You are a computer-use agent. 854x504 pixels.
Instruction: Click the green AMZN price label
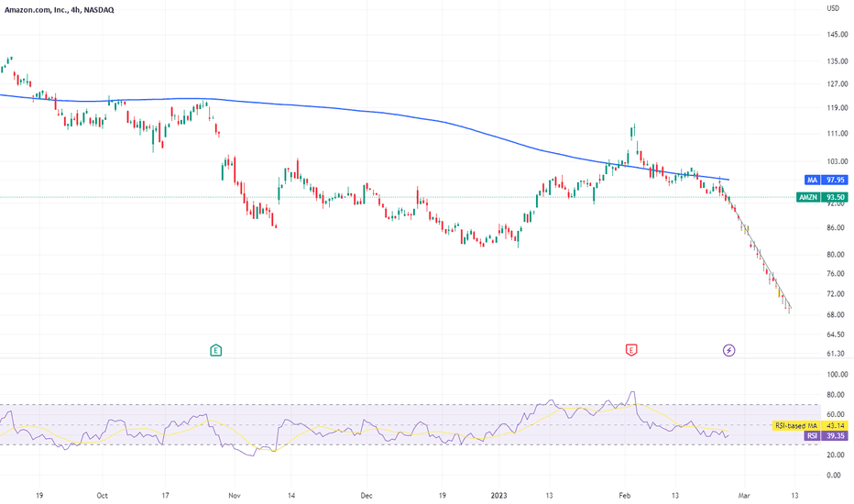coord(823,197)
